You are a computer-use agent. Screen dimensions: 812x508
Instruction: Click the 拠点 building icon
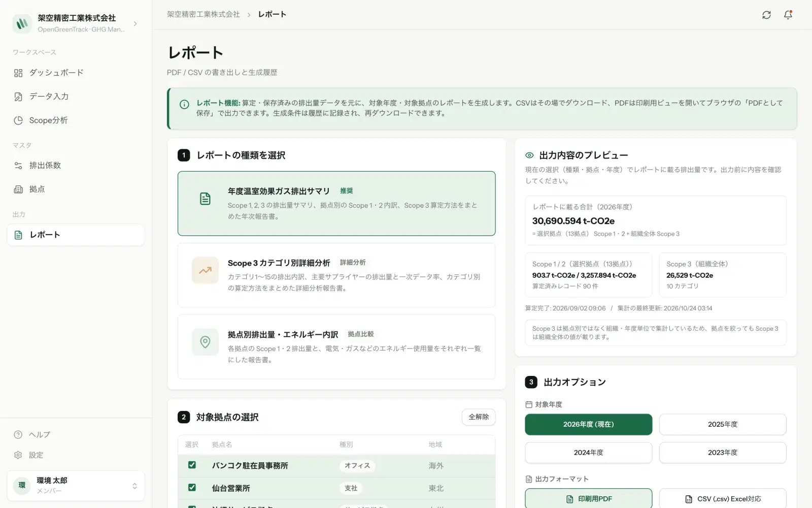pos(18,189)
